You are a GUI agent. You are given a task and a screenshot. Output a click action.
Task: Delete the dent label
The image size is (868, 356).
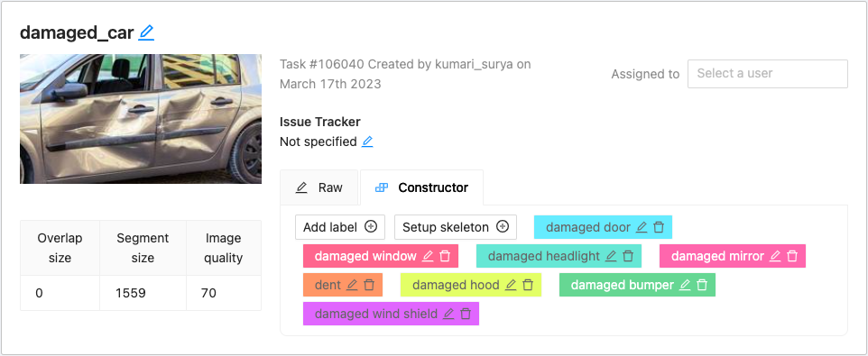tap(370, 285)
